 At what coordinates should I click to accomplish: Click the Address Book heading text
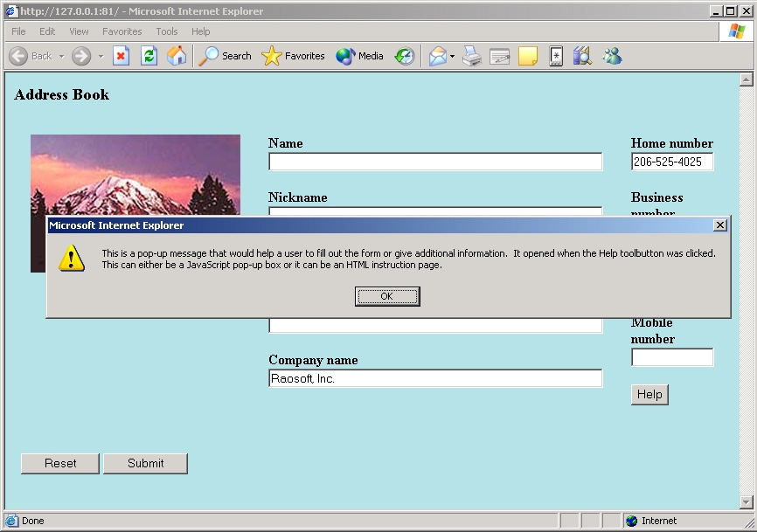click(x=62, y=94)
